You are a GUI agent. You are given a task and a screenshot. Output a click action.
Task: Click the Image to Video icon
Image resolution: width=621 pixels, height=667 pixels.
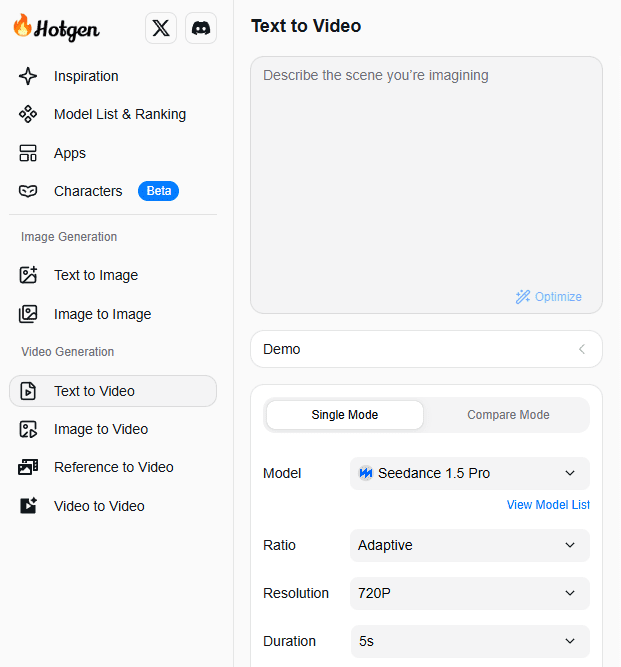click(28, 429)
